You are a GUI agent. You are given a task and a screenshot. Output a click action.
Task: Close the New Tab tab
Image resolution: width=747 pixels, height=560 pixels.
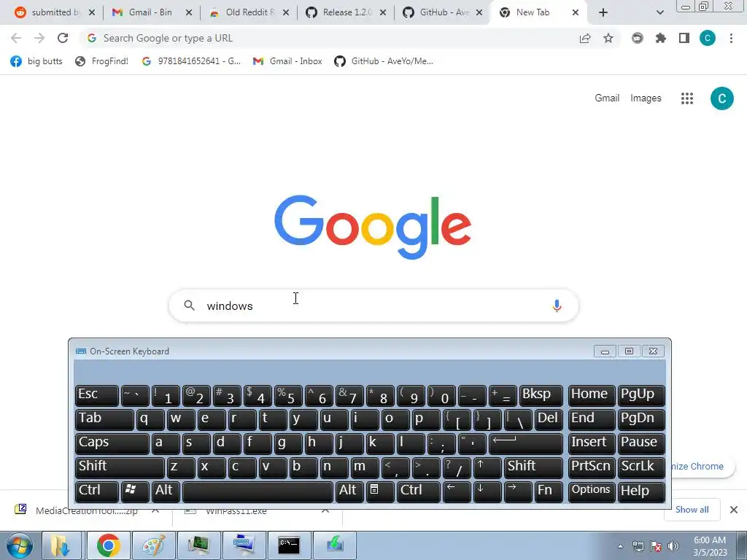tap(576, 12)
